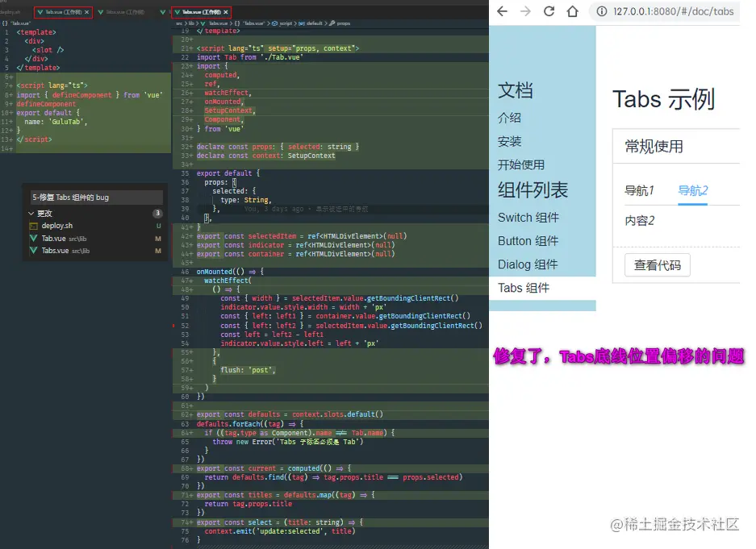Click the default breadcrumb segment
Viewport: 756px width, 549px height.
314,23
